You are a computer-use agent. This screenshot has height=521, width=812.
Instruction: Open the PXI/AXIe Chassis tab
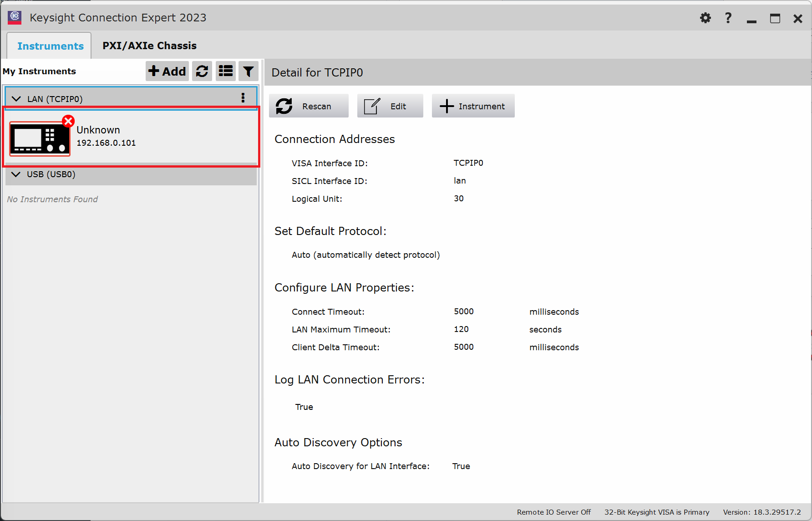pos(149,46)
